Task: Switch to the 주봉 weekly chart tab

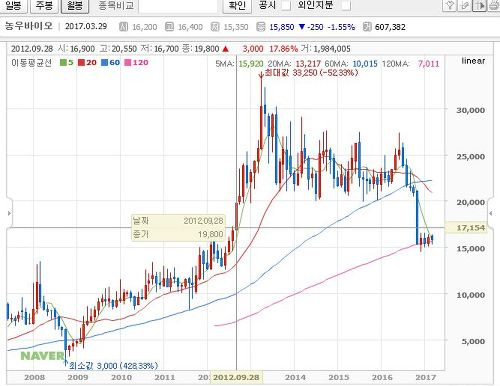Action: (x=44, y=5)
